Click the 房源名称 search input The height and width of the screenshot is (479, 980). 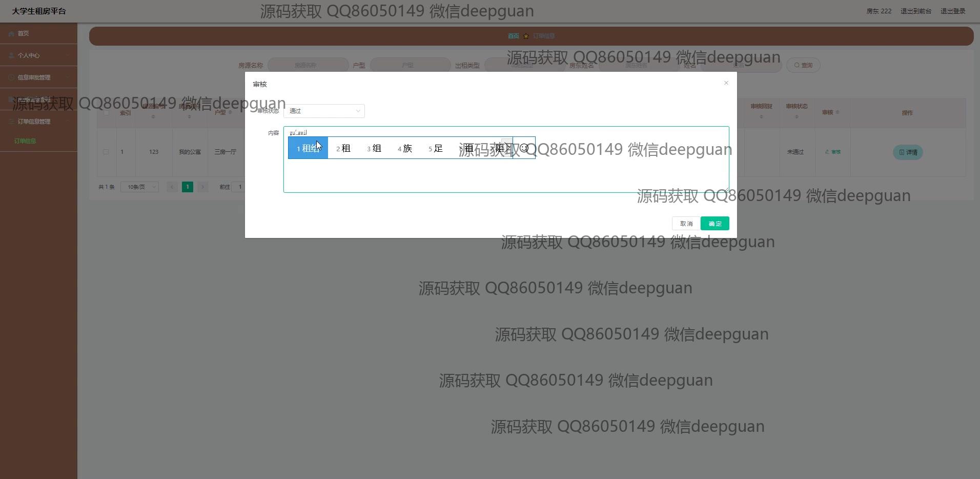pyautogui.click(x=308, y=65)
